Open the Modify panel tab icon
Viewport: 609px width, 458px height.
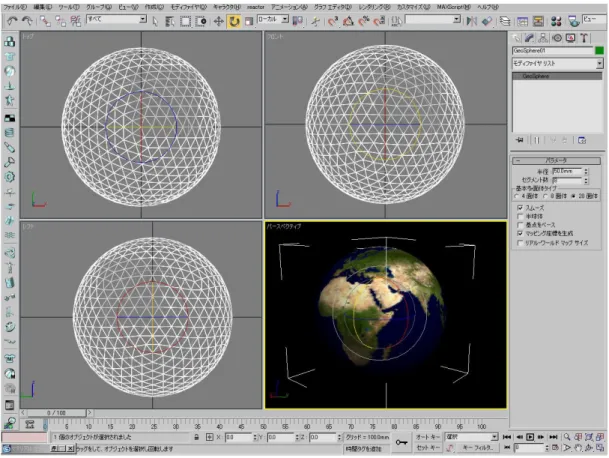pos(529,38)
